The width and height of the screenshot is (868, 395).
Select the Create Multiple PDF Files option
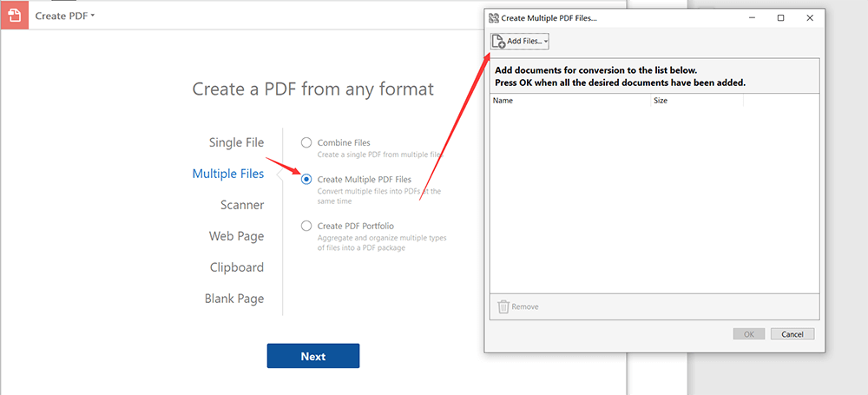click(x=306, y=179)
